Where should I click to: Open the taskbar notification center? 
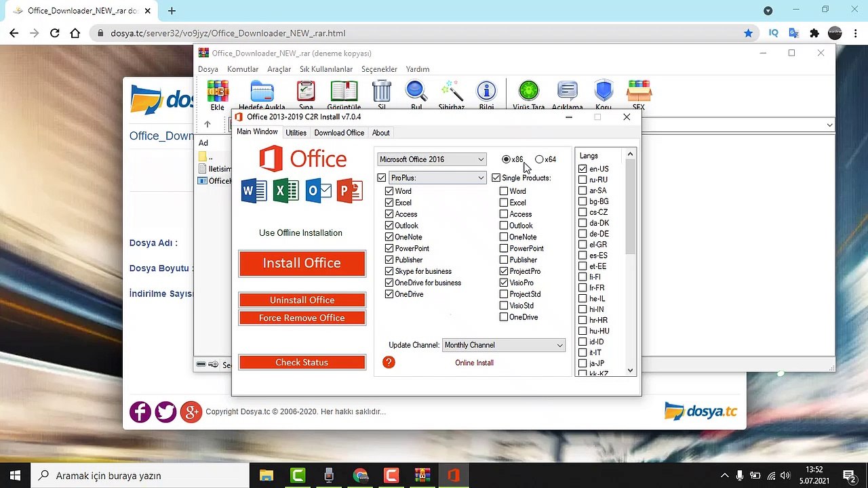coord(848,476)
